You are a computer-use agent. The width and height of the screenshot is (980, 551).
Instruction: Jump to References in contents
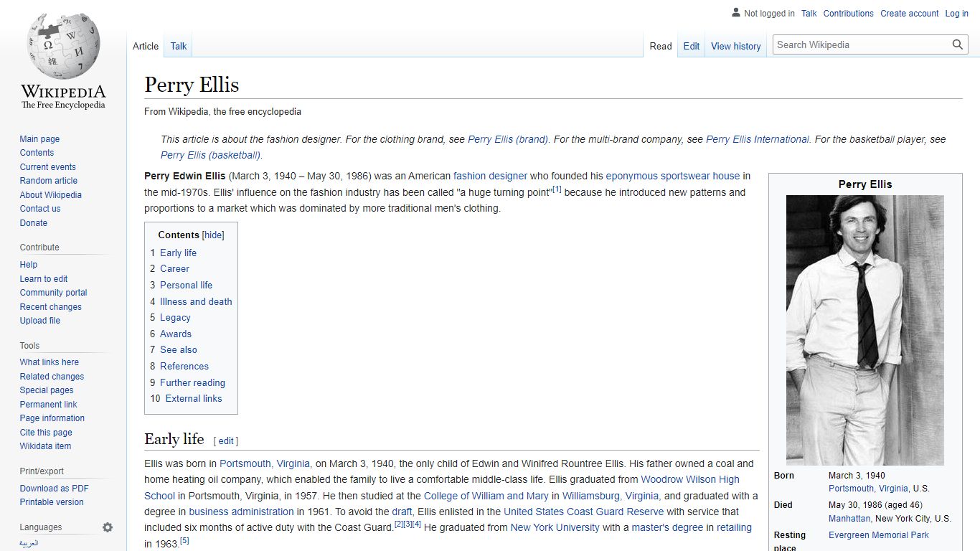(x=184, y=366)
